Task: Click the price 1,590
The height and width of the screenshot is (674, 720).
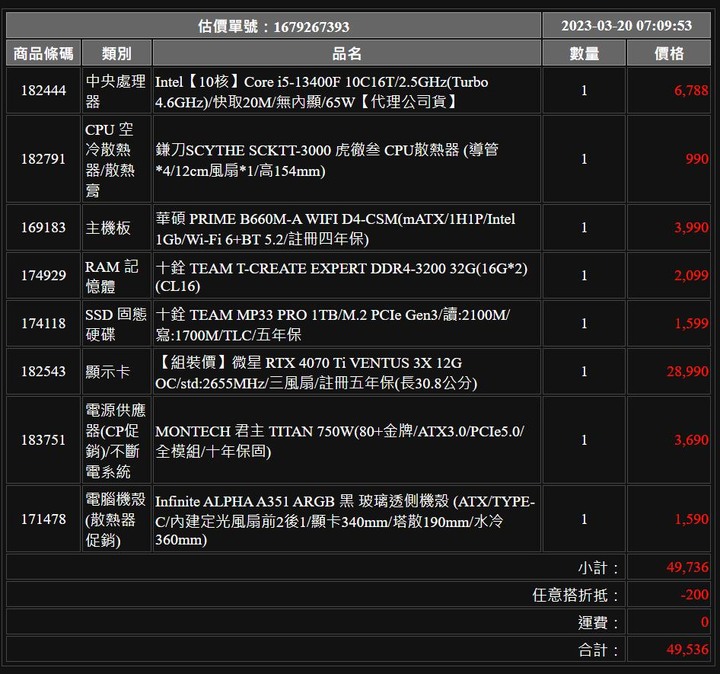Action: 691,519
